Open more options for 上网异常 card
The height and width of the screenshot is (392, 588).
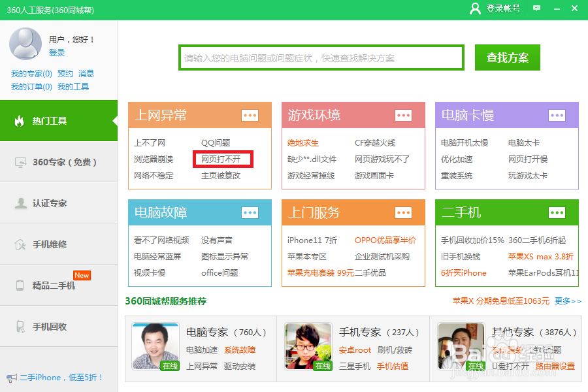point(250,115)
